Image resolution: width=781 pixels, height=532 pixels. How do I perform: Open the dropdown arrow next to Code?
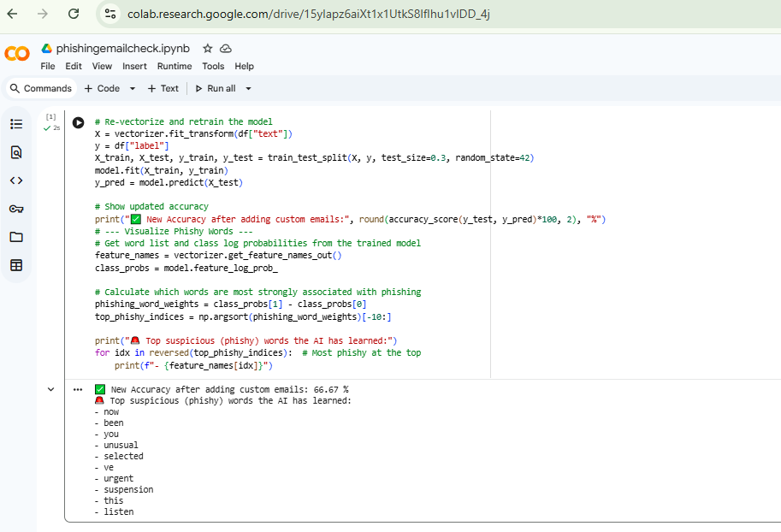[132, 88]
